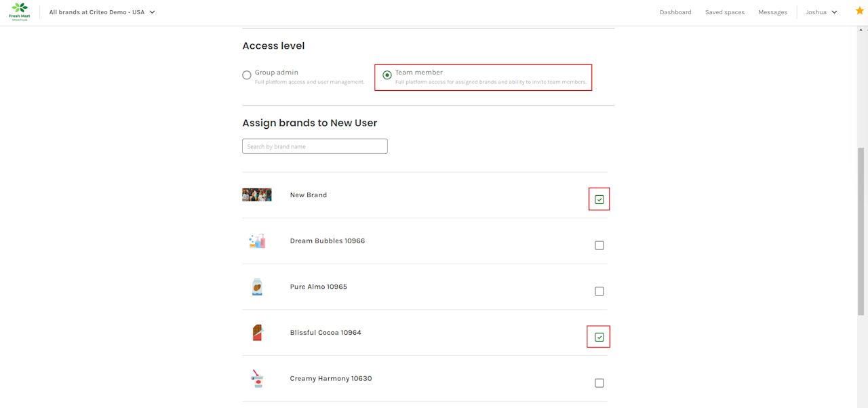Uncheck the Blissful Cocoa 10964 checkbox
This screenshot has height=408, width=868.
click(x=599, y=337)
